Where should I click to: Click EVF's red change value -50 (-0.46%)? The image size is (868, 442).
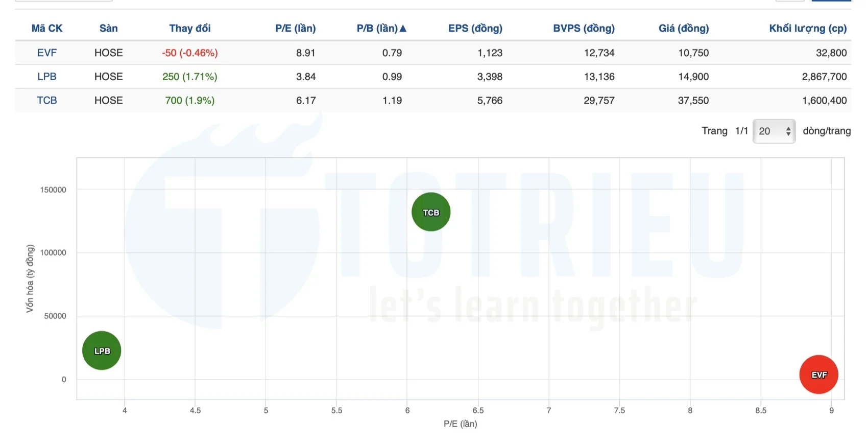click(x=189, y=53)
